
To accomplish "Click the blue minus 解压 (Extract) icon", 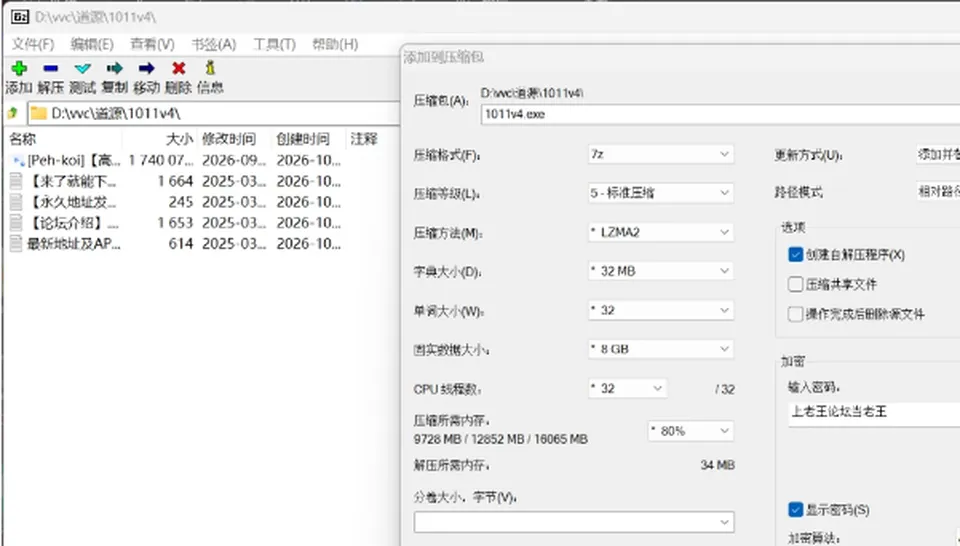I will point(51,68).
